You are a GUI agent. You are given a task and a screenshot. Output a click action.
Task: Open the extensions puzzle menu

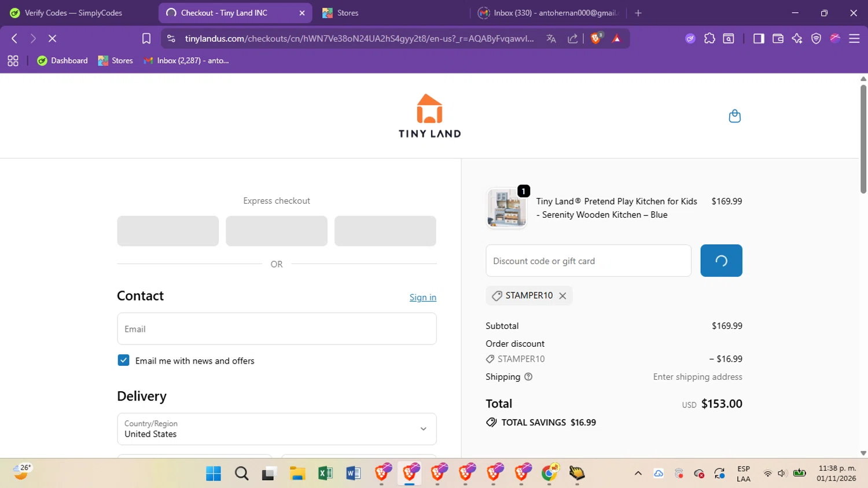709,38
